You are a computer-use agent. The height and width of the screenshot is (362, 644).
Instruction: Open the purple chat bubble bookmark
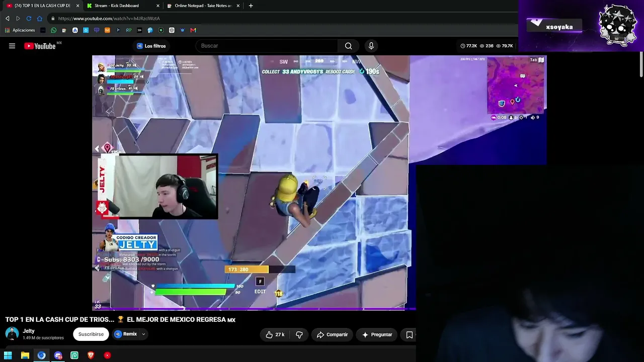(x=97, y=30)
